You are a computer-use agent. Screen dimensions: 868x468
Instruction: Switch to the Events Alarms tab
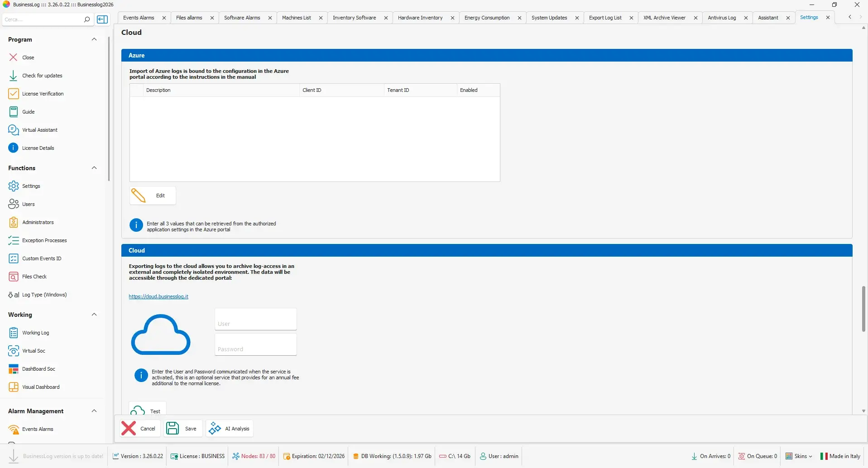pos(139,18)
